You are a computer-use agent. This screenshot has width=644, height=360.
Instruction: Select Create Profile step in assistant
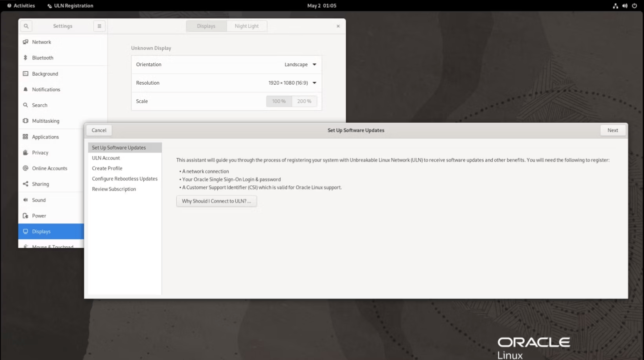click(x=125, y=169)
